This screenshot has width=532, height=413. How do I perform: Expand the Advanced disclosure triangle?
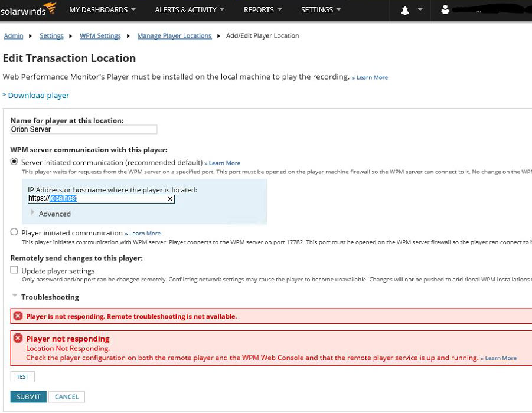[x=34, y=214]
